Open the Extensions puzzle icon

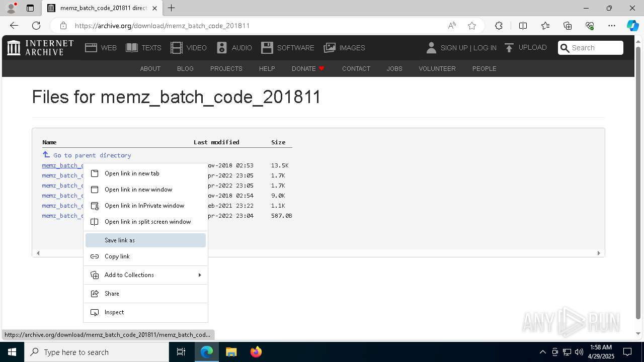(x=499, y=26)
